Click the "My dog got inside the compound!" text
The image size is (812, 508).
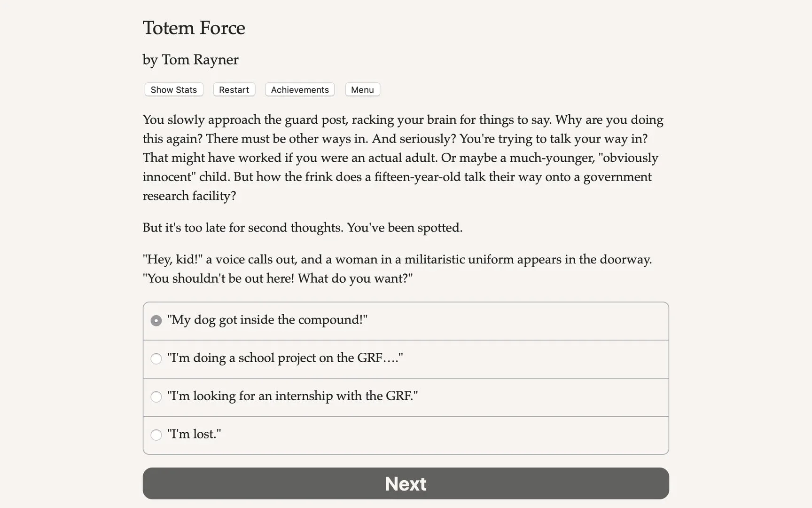267,320
